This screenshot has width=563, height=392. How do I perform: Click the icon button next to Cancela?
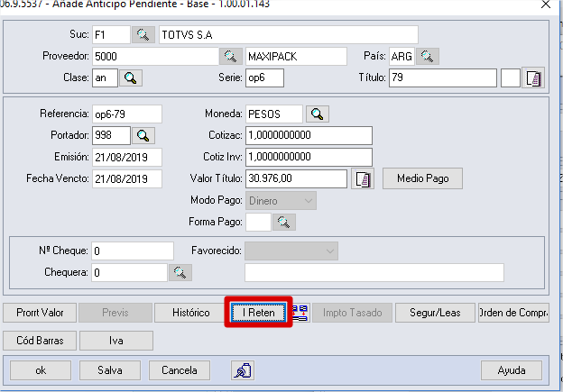click(x=243, y=370)
